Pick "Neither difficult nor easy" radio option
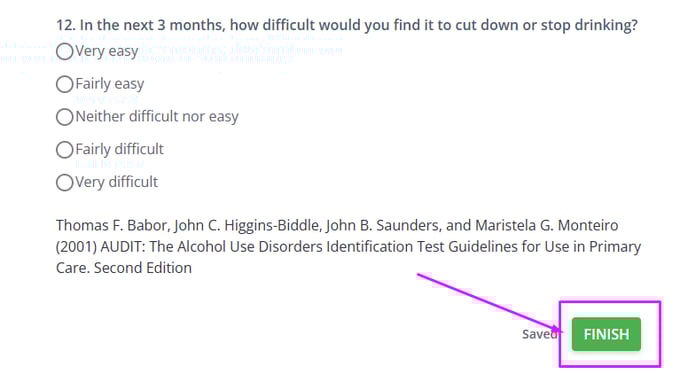This screenshot has width=688, height=382. (64, 117)
